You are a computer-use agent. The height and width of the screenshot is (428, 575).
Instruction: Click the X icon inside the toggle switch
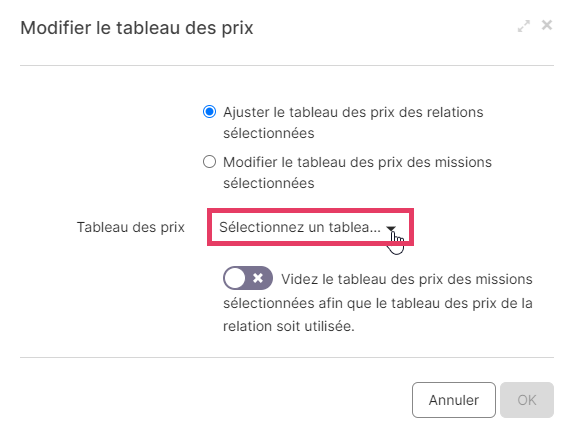[258, 278]
